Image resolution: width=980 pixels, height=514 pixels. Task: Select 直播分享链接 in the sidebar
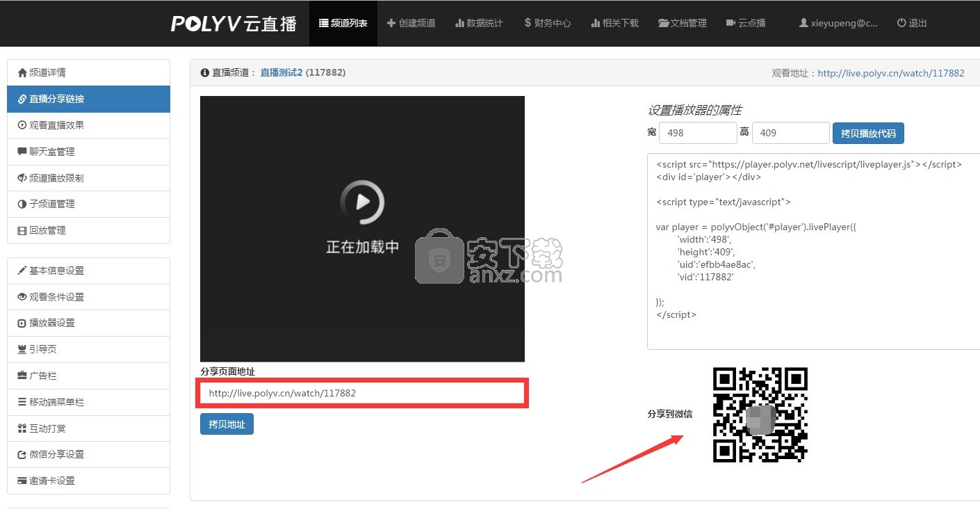click(88, 99)
